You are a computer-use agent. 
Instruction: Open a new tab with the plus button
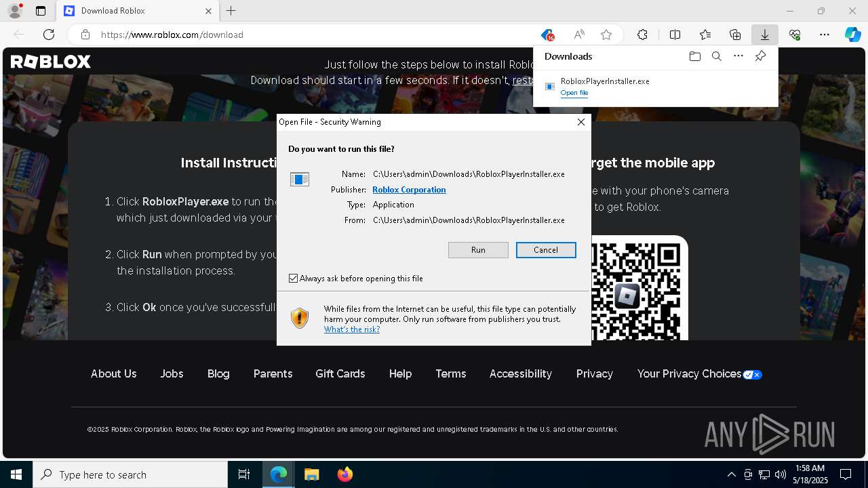point(231,11)
